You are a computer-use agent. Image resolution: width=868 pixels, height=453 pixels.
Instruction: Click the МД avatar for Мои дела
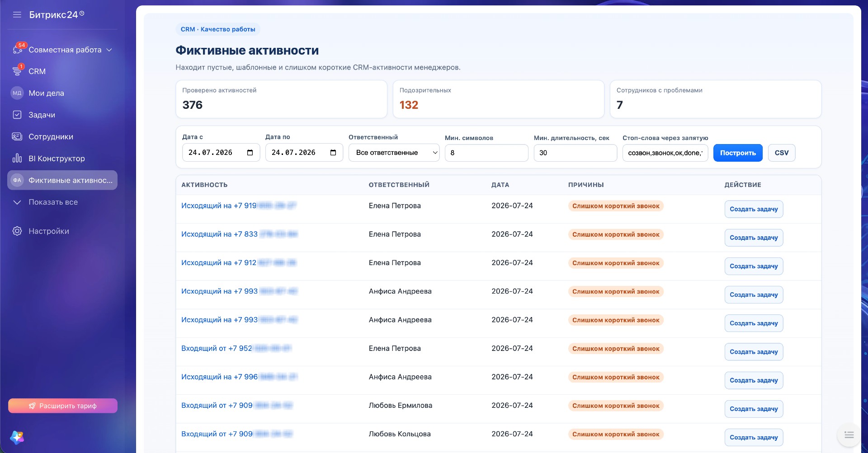coord(17,93)
